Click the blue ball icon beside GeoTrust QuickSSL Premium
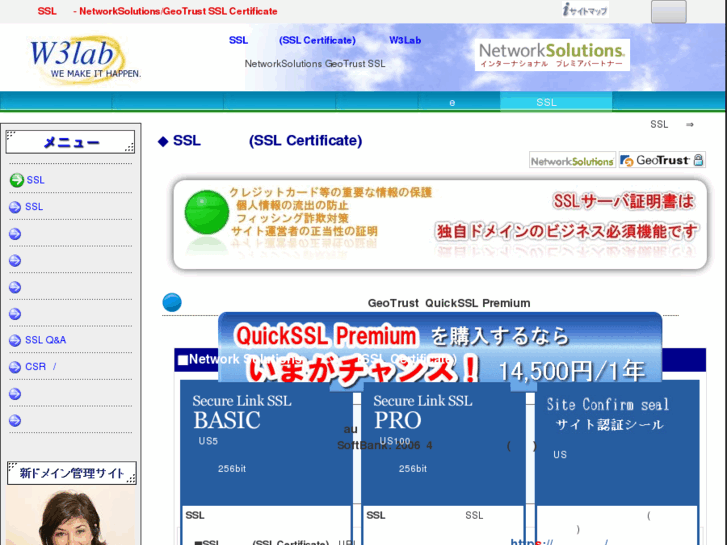This screenshot has height=545, width=727. [172, 302]
